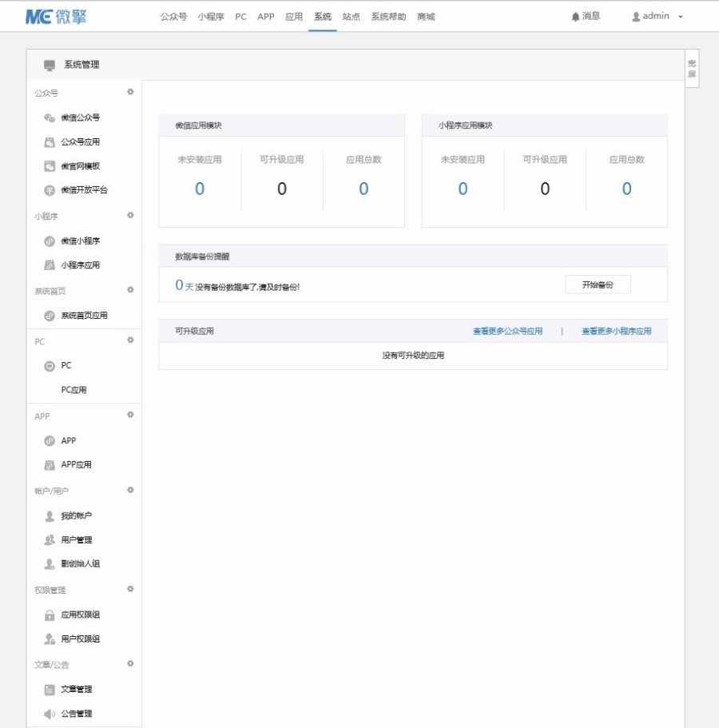Open the 站点 menu in the top bar
Image resolution: width=719 pixels, height=728 pixels.
(x=351, y=16)
